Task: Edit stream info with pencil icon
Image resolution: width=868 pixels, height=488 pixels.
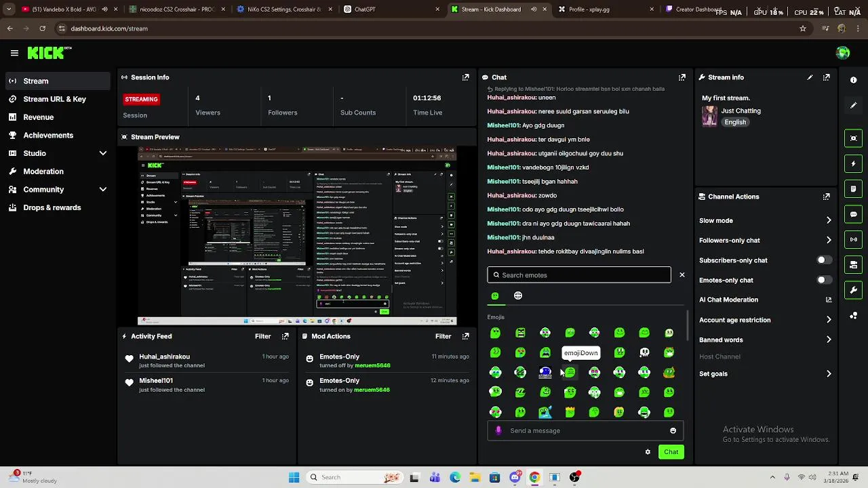Action: 810,77
